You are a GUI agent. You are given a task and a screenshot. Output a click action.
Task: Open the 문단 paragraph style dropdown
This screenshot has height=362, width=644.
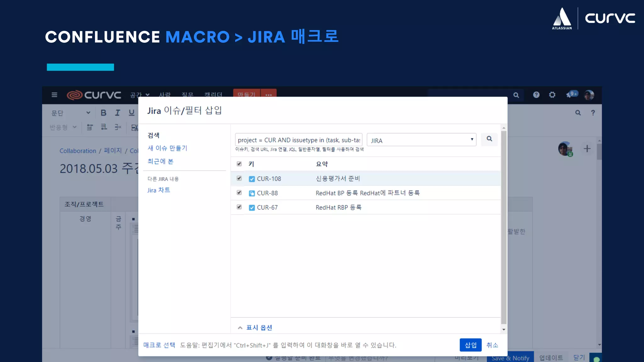70,113
